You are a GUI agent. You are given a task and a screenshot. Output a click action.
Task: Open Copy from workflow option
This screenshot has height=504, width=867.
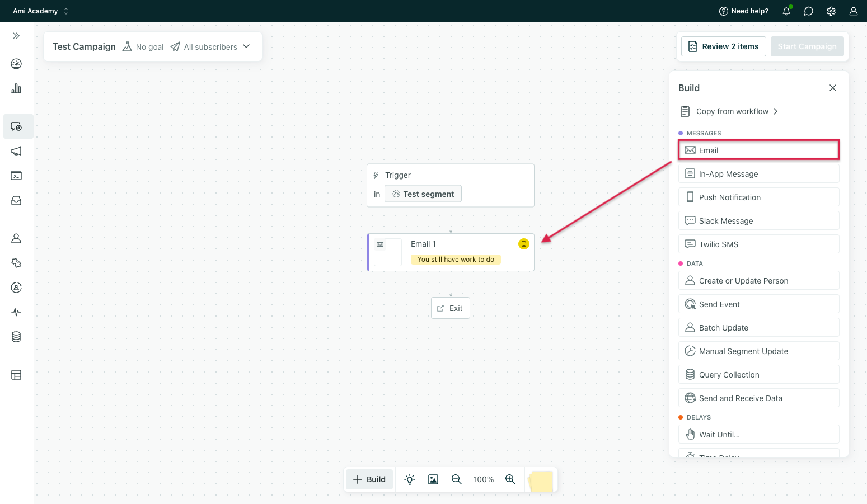point(729,111)
